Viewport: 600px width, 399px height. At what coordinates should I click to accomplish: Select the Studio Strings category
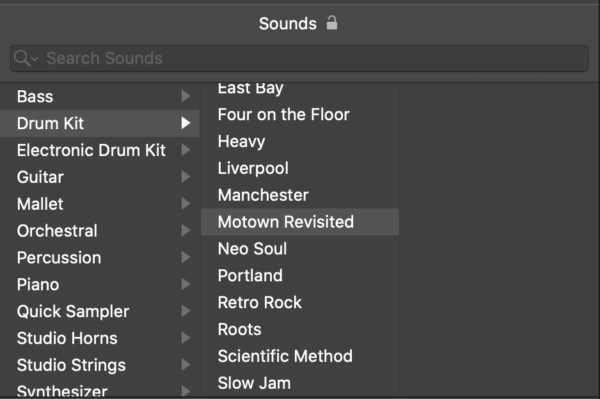99,365
